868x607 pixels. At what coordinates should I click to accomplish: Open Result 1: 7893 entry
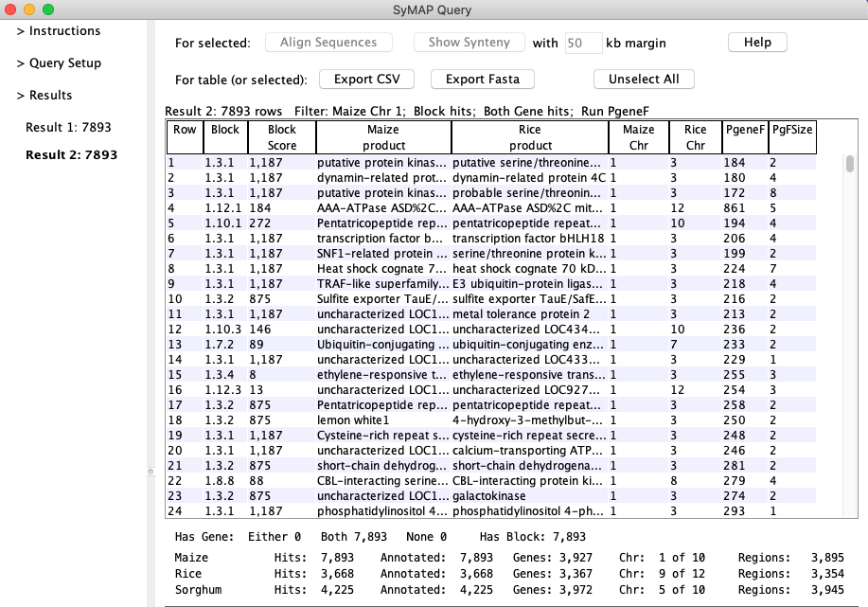(68, 128)
